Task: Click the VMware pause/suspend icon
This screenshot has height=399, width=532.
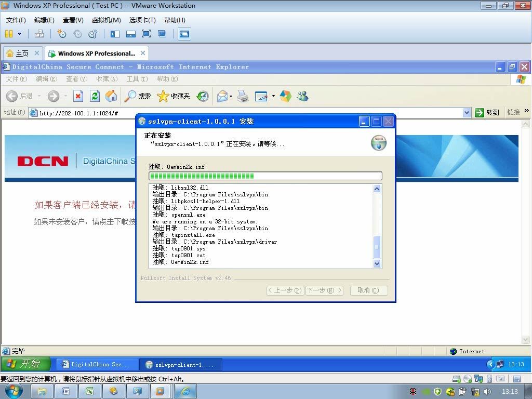Action: pyautogui.click(x=9, y=34)
